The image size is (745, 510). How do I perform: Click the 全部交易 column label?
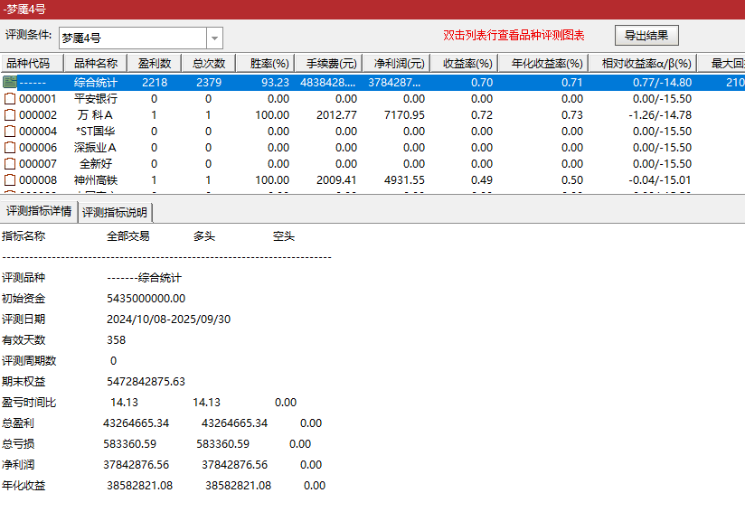point(128,236)
